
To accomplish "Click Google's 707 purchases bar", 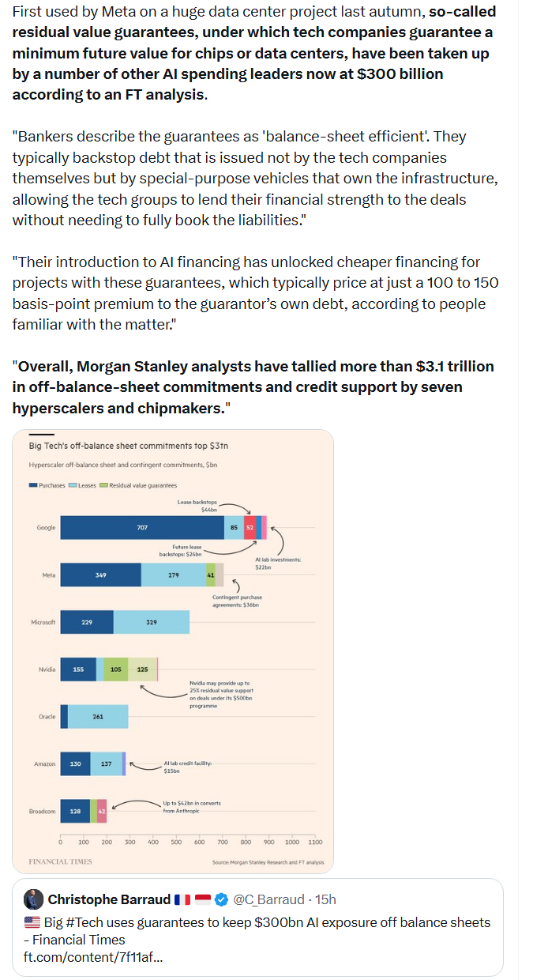I will pyautogui.click(x=142, y=527).
